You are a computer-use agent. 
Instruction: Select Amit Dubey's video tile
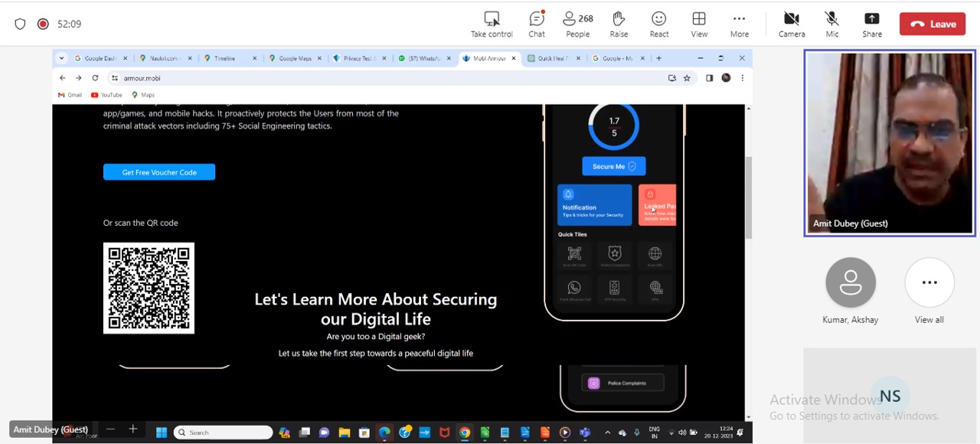pyautogui.click(x=889, y=143)
